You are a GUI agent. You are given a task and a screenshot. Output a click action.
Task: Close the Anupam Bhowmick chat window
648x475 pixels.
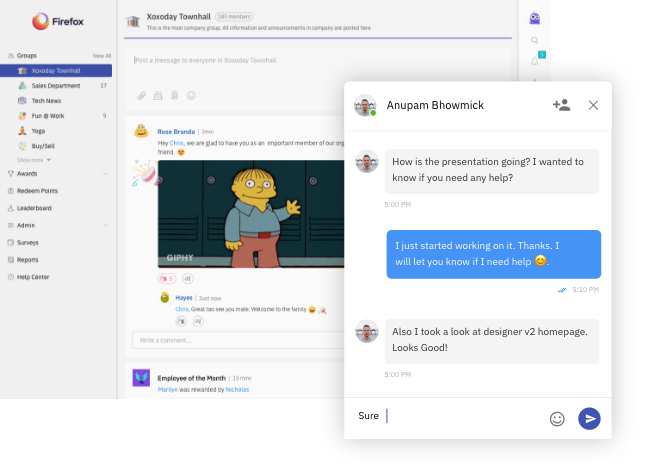pos(593,105)
